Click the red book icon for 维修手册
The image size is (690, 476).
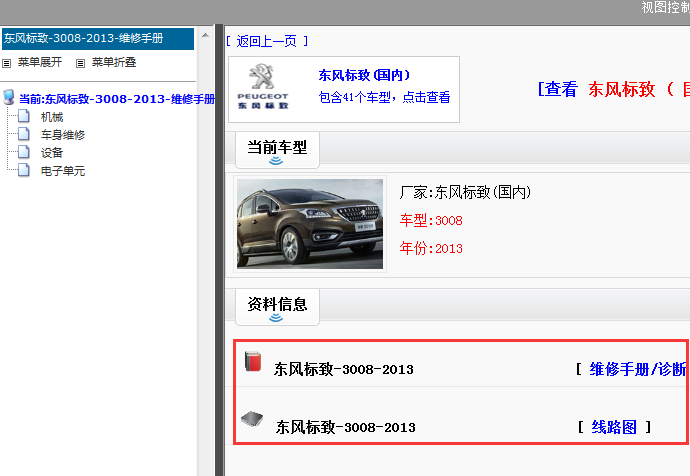tap(253, 362)
